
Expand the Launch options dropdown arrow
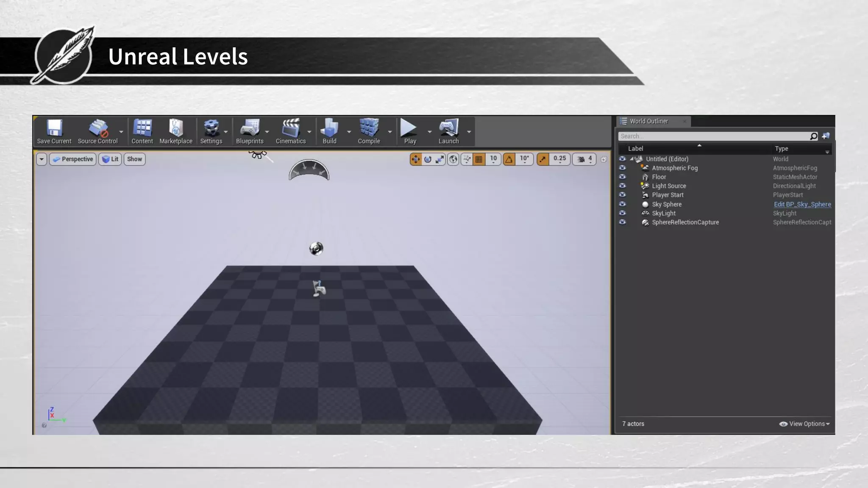point(469,132)
